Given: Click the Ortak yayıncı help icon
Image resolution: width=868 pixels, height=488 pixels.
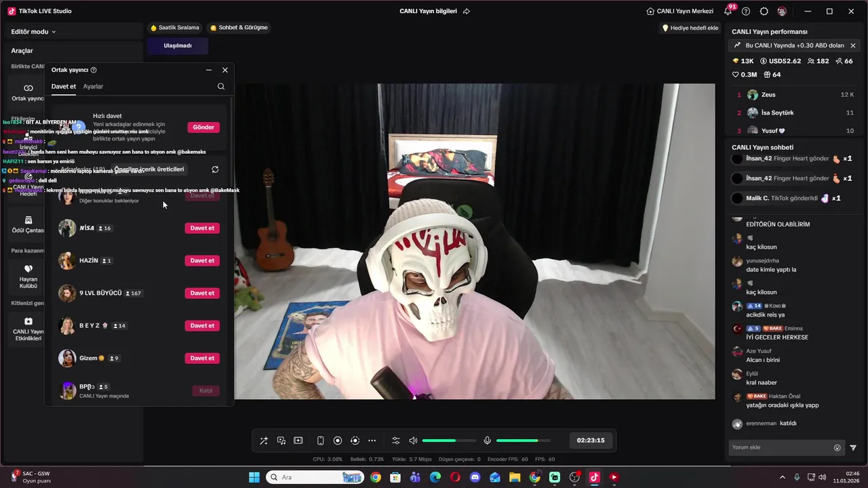Looking at the screenshot, I should pyautogui.click(x=94, y=70).
